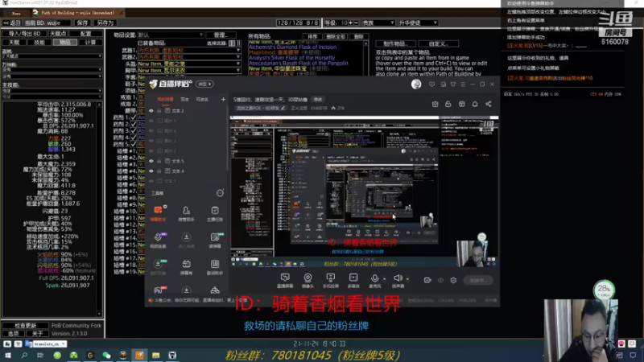
Task: Switch to the Items tab (物品)
Action: [x=65, y=43]
